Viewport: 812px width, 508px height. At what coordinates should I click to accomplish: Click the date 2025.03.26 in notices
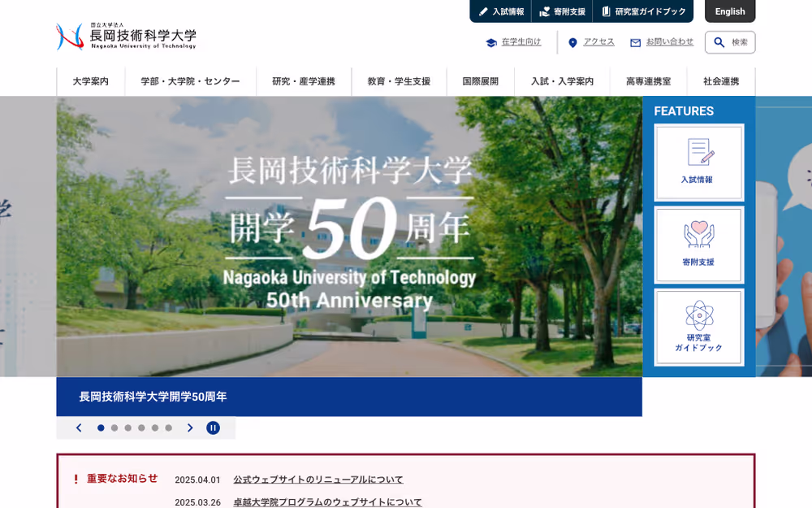click(197, 502)
